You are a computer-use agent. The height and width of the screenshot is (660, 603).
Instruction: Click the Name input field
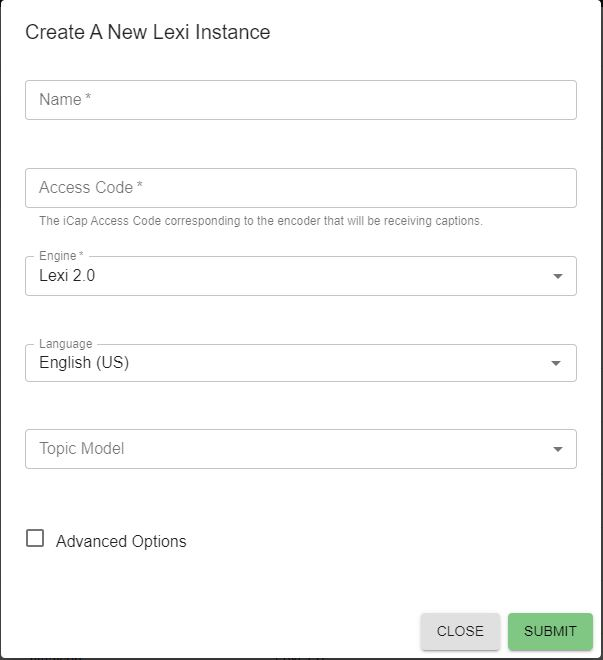pos(300,100)
